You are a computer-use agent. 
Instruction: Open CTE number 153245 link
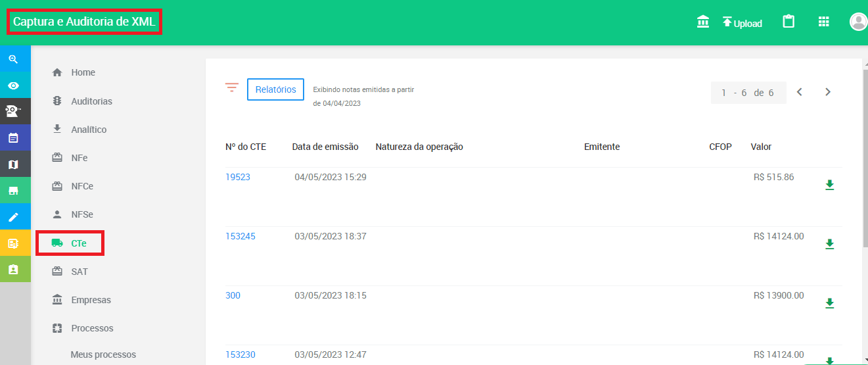pos(240,236)
